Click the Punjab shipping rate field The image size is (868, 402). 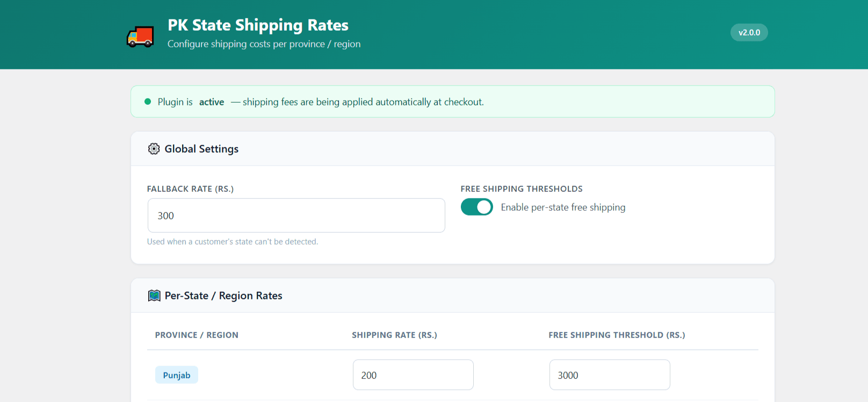pyautogui.click(x=413, y=375)
